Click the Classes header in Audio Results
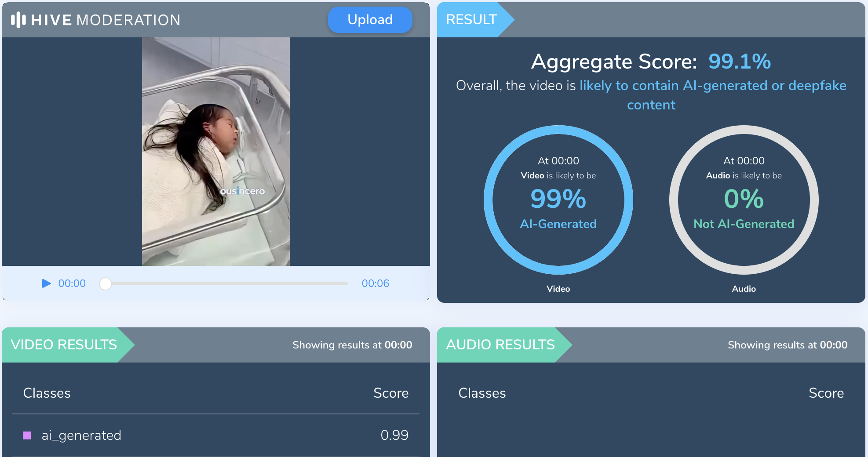Image resolution: width=868 pixels, height=457 pixels. click(482, 393)
